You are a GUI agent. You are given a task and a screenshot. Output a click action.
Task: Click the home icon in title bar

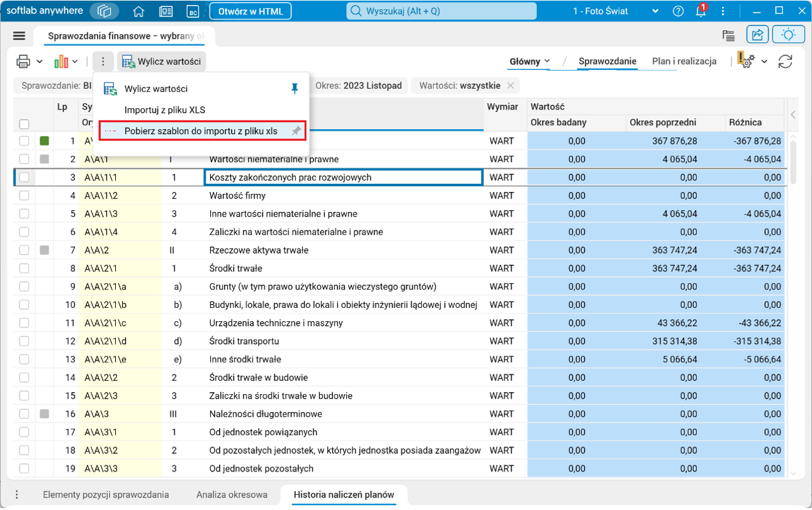[138, 11]
